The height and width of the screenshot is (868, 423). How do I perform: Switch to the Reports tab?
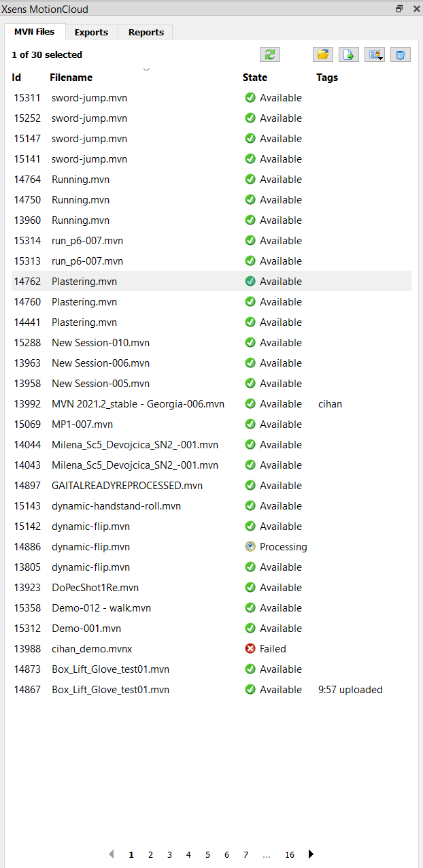pos(145,31)
